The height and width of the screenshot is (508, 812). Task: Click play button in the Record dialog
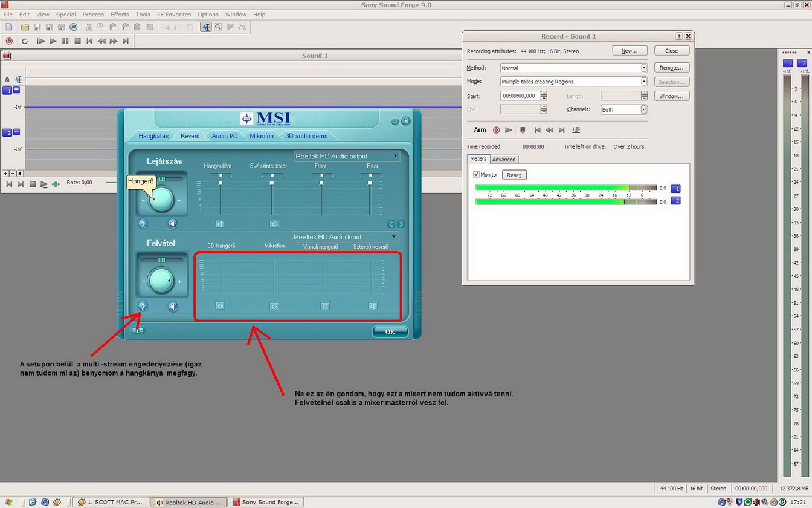(x=509, y=129)
